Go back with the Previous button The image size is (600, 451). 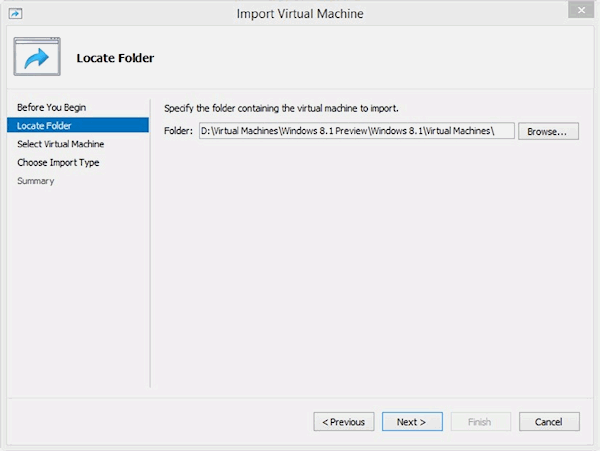(344, 422)
